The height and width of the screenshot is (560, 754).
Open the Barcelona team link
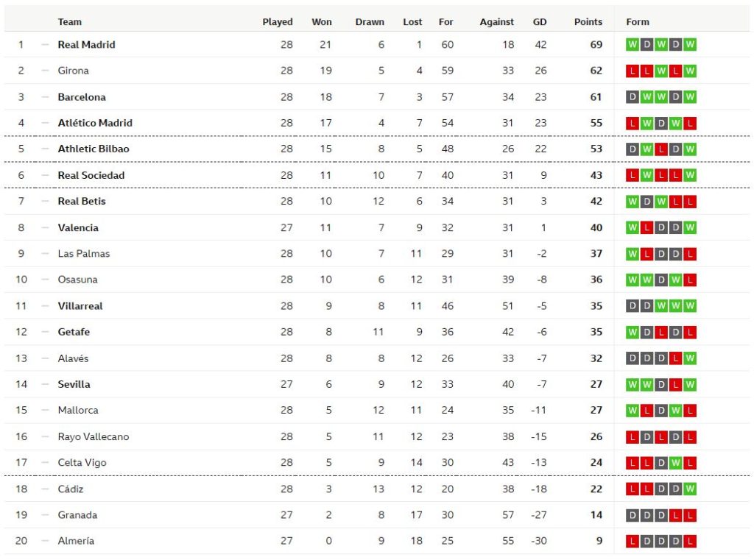[x=82, y=97]
